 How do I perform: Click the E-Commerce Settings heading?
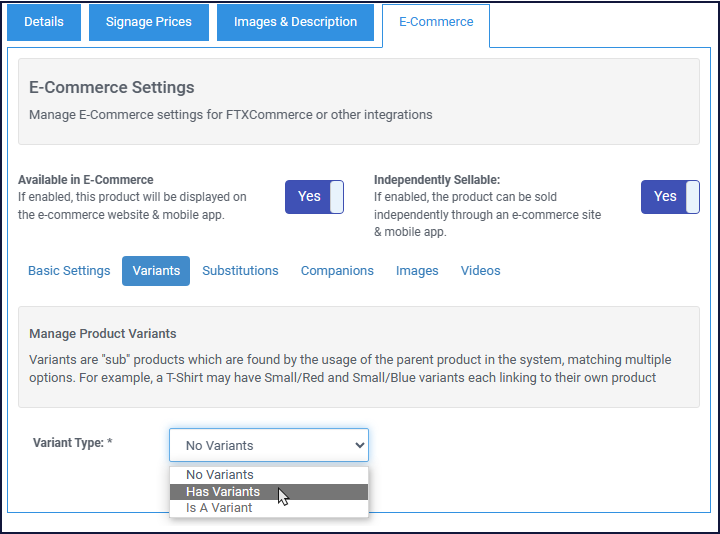click(112, 87)
